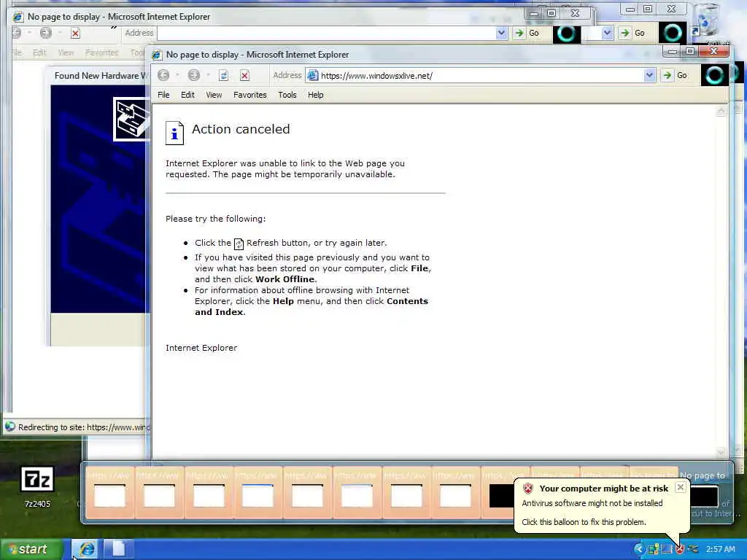
Task: Click Refresh toolbar button in front IE window
Action: point(223,75)
